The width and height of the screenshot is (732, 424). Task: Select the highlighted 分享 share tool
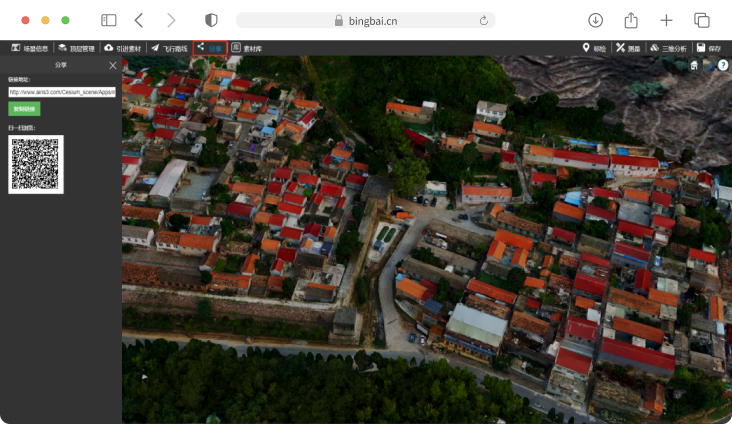[x=209, y=48]
